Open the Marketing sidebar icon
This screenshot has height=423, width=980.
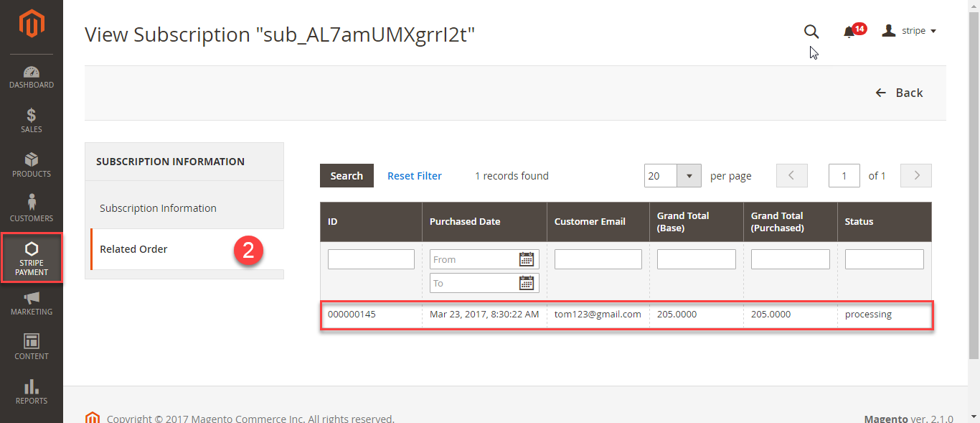32,303
